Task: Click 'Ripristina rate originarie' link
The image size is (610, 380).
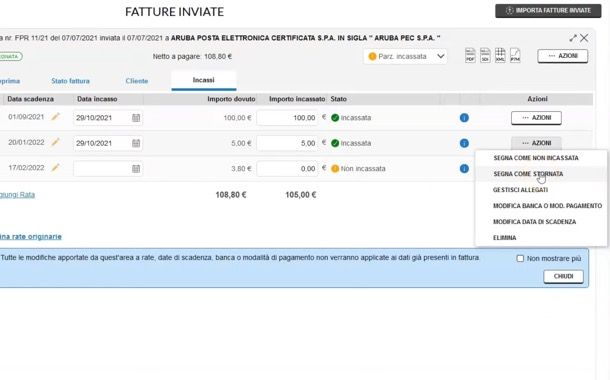Action: (x=31, y=236)
